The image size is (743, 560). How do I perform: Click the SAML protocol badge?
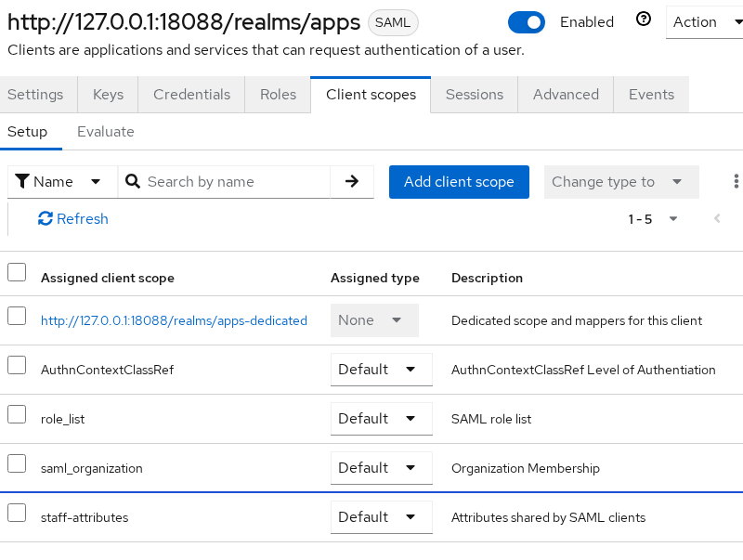(x=393, y=22)
